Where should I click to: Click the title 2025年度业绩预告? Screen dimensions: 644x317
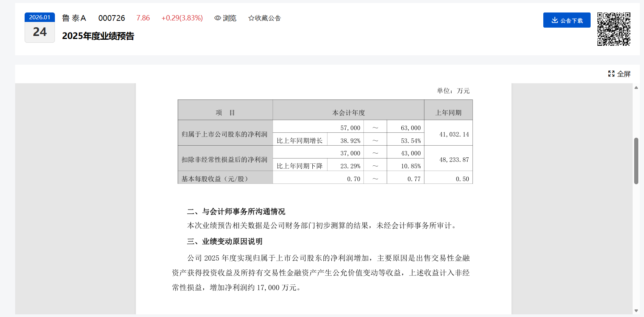pyautogui.click(x=98, y=36)
